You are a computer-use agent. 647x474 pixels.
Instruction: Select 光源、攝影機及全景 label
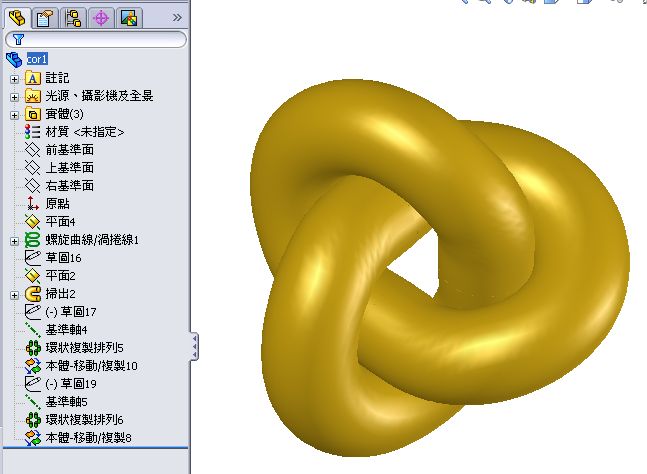coord(99,96)
